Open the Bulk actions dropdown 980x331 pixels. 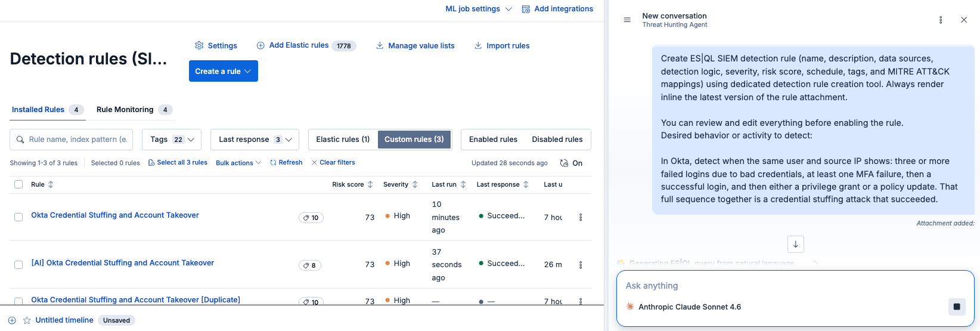click(238, 163)
